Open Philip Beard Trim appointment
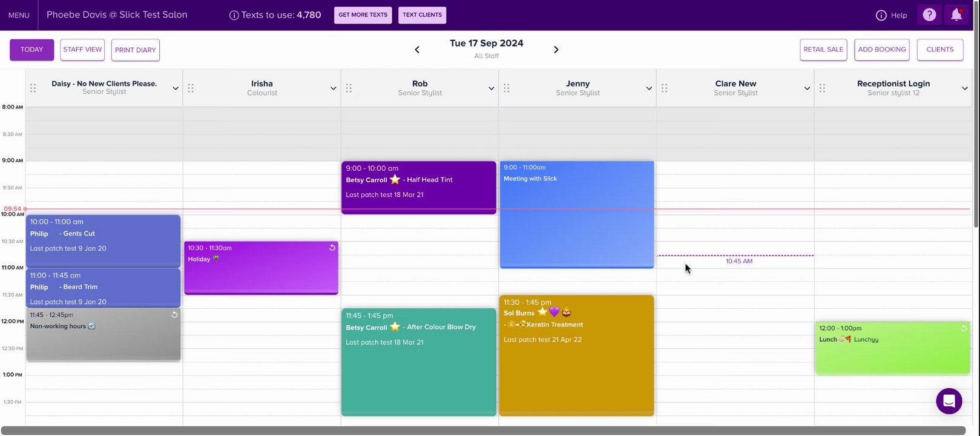980x436 pixels. tap(104, 288)
